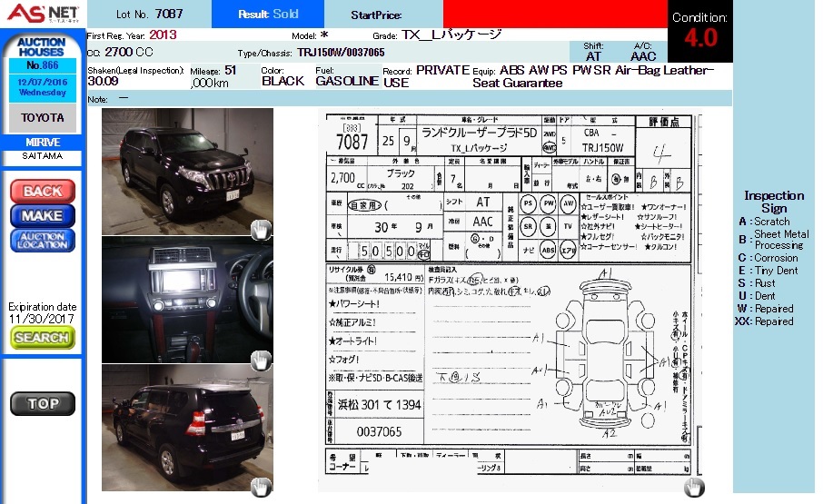The height and width of the screenshot is (504, 823).
Task: Open the scanned auction inspection sheet
Action: click(510, 300)
